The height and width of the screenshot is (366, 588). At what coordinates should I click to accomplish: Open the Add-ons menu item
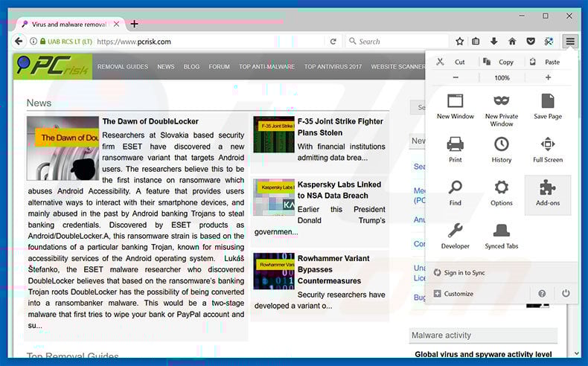548,195
